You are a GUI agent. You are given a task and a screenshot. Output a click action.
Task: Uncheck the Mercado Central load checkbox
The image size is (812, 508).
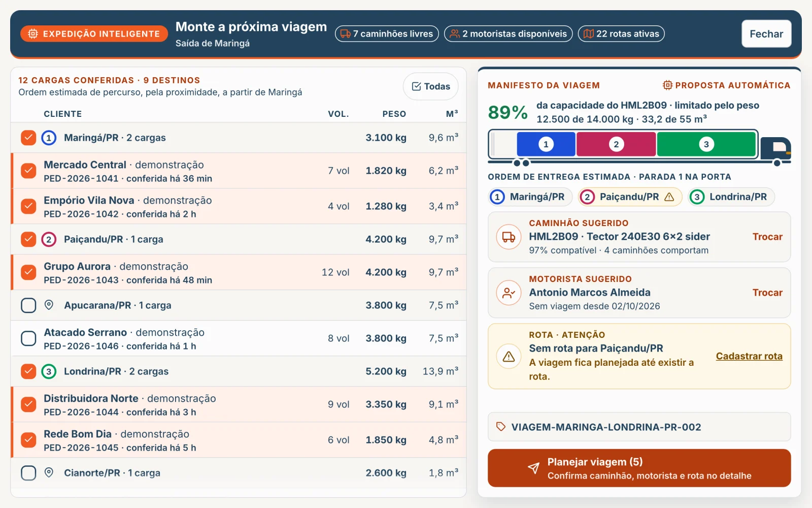coord(28,171)
